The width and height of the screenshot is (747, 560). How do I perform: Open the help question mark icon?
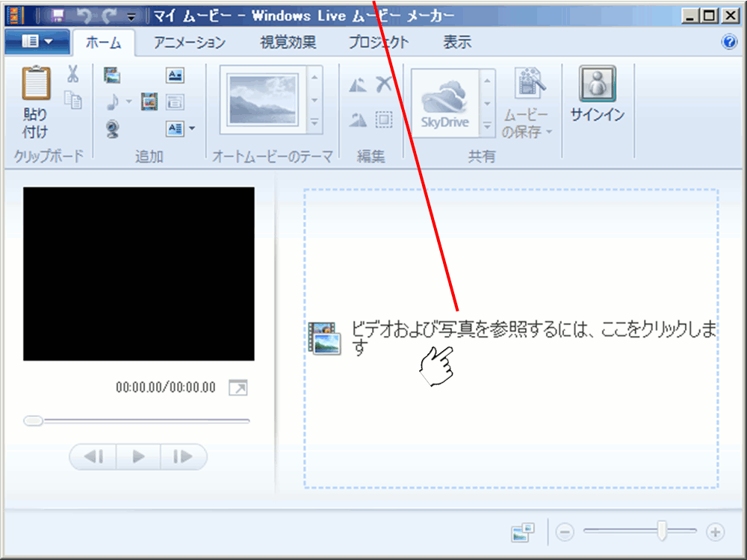[x=729, y=43]
